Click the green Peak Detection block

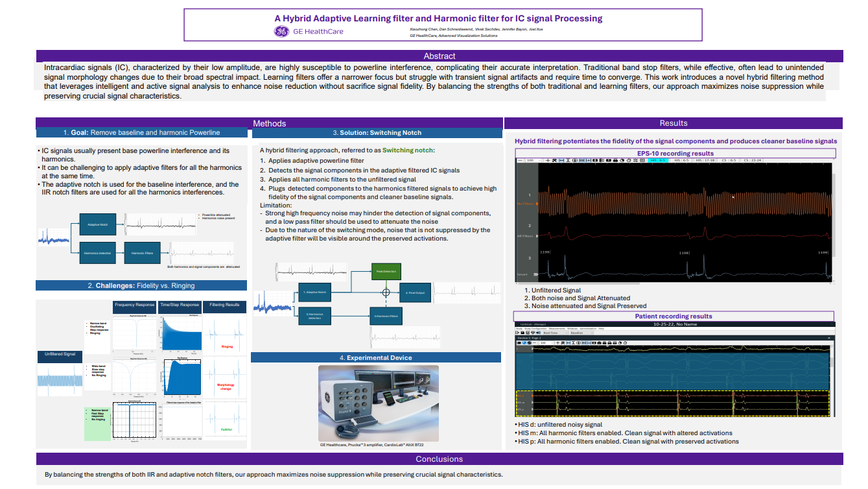[386, 271]
